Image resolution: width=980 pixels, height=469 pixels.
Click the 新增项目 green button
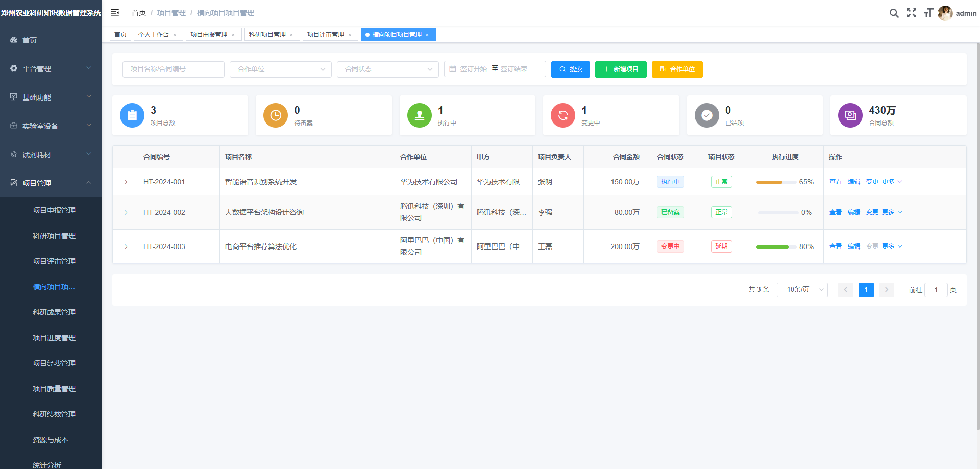point(621,69)
